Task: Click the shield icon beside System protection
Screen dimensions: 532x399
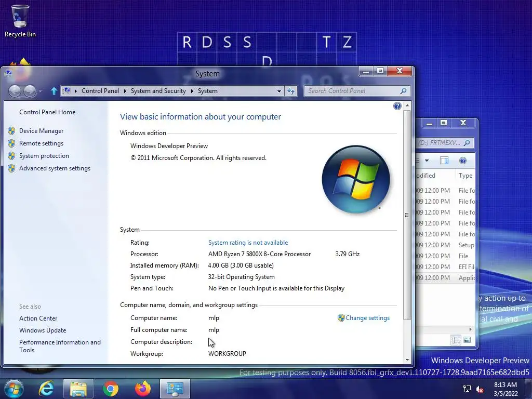Action: point(11,156)
